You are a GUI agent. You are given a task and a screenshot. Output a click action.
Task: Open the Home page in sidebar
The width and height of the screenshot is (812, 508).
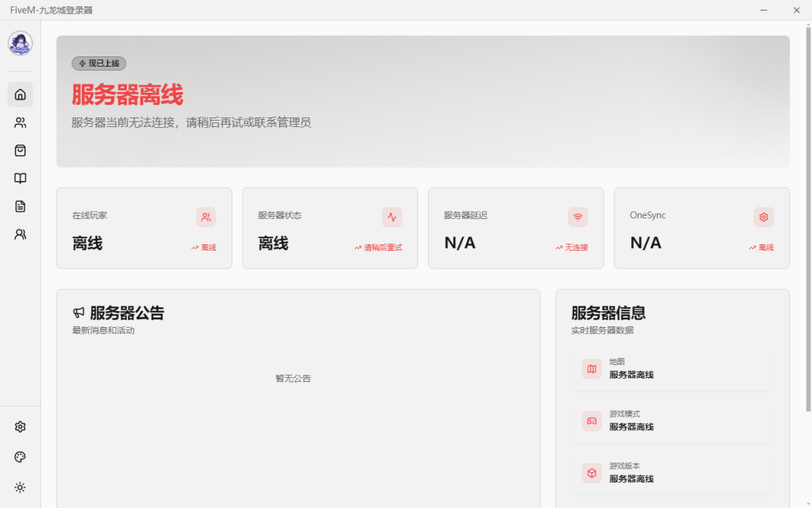coord(21,94)
